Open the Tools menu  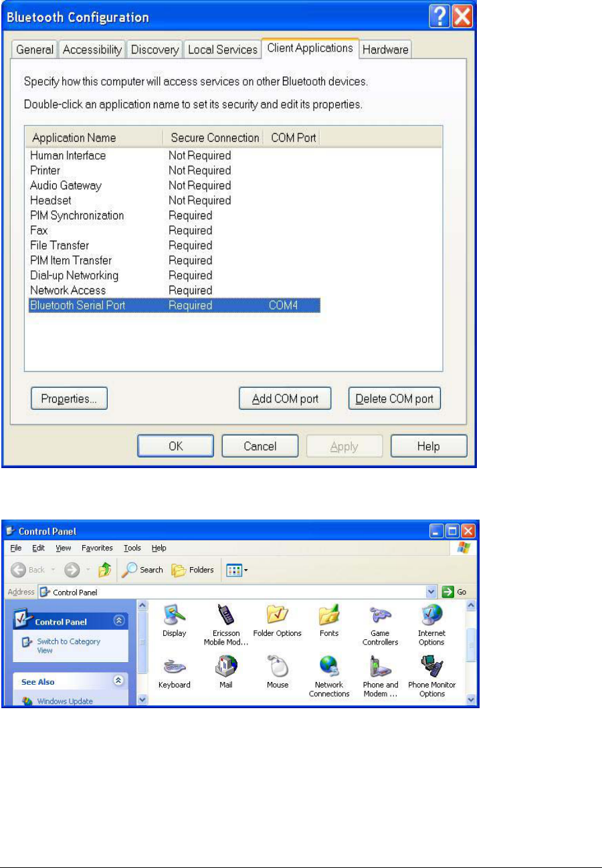pyautogui.click(x=132, y=548)
